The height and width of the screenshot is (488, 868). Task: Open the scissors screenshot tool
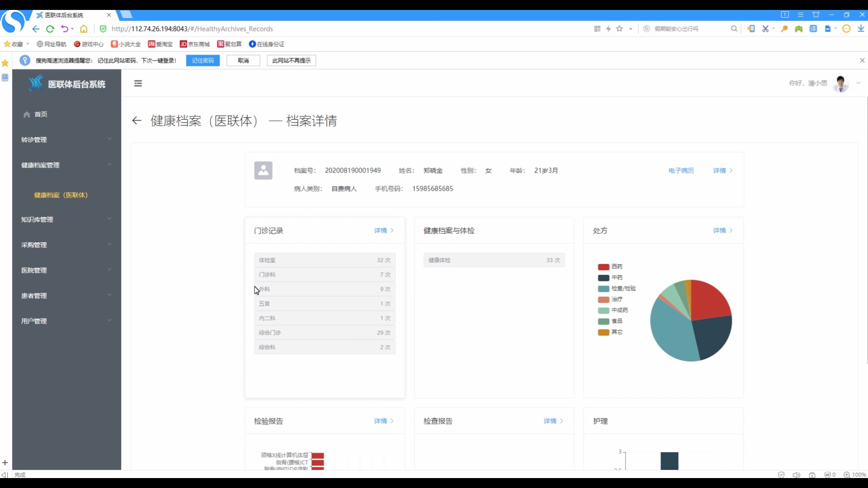[765, 28]
